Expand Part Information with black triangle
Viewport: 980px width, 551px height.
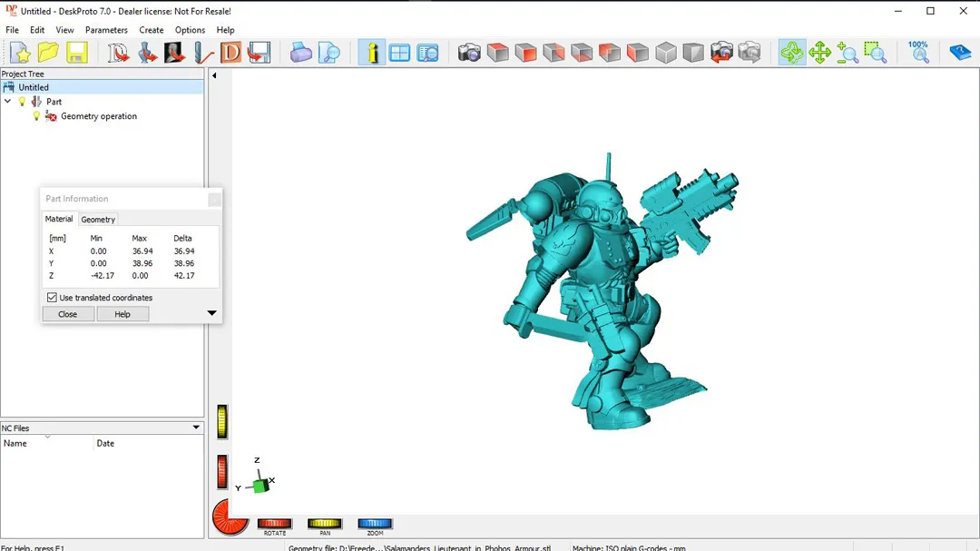coord(211,312)
